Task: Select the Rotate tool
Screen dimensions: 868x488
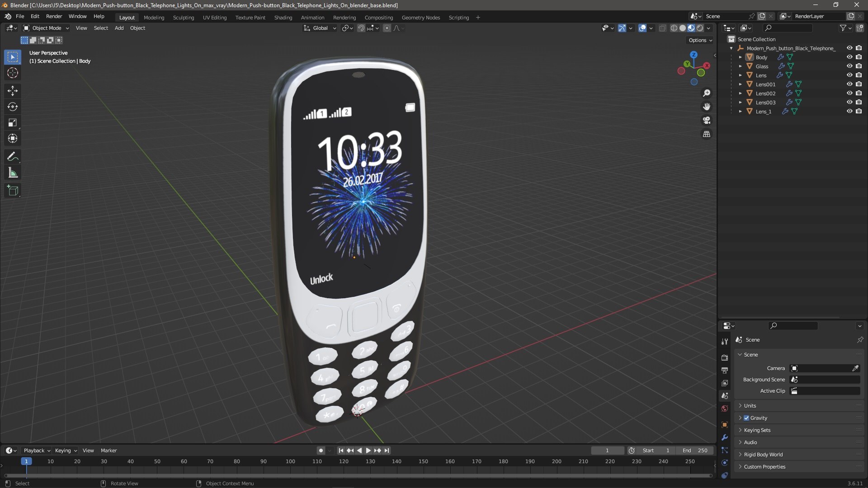Action: (x=12, y=107)
